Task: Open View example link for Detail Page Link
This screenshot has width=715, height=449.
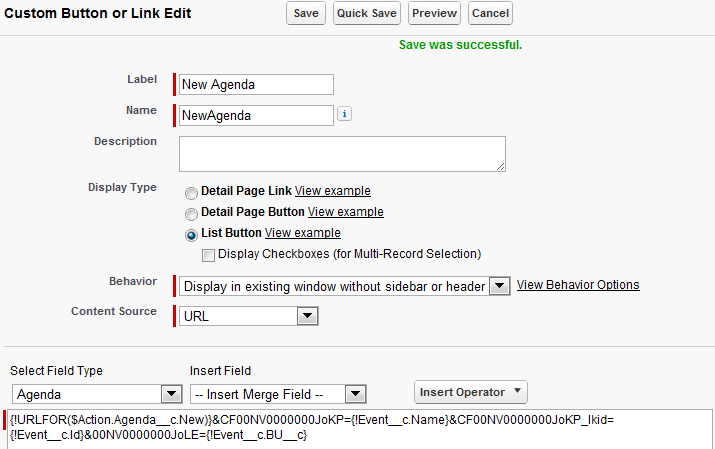Action: point(332,191)
